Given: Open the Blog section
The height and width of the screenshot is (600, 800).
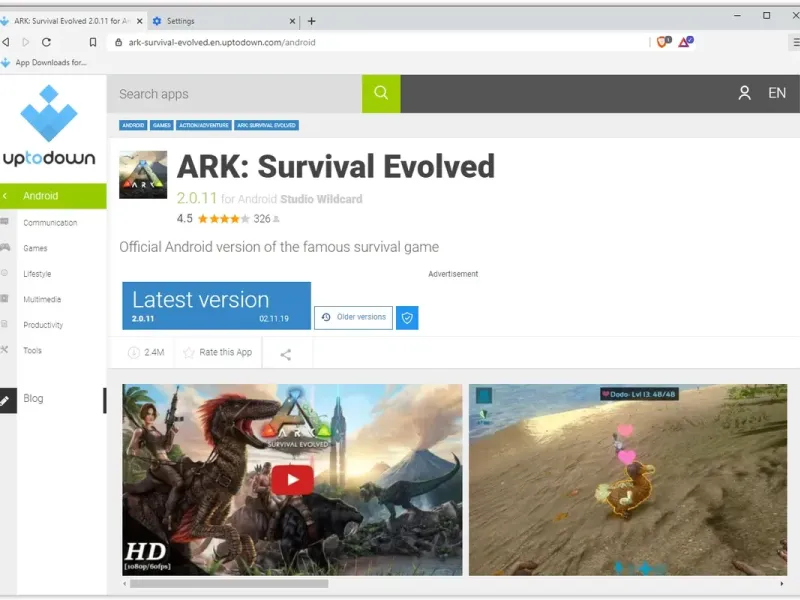Looking at the screenshot, I should (33, 398).
